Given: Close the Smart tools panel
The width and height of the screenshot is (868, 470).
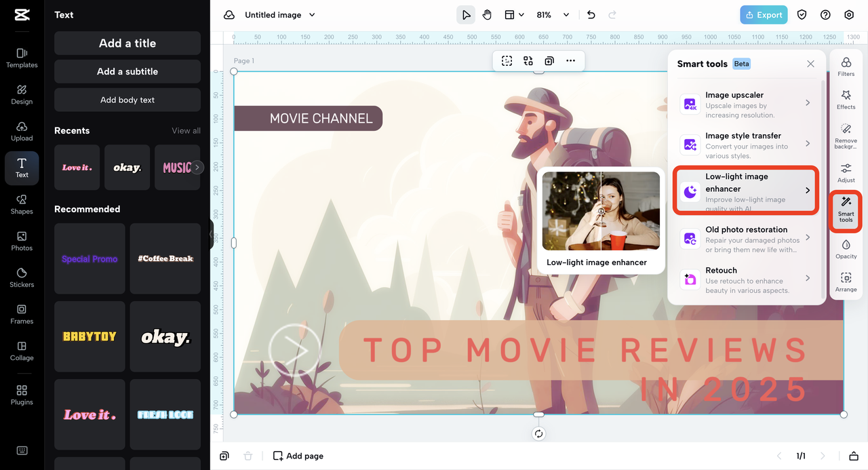Looking at the screenshot, I should point(810,64).
